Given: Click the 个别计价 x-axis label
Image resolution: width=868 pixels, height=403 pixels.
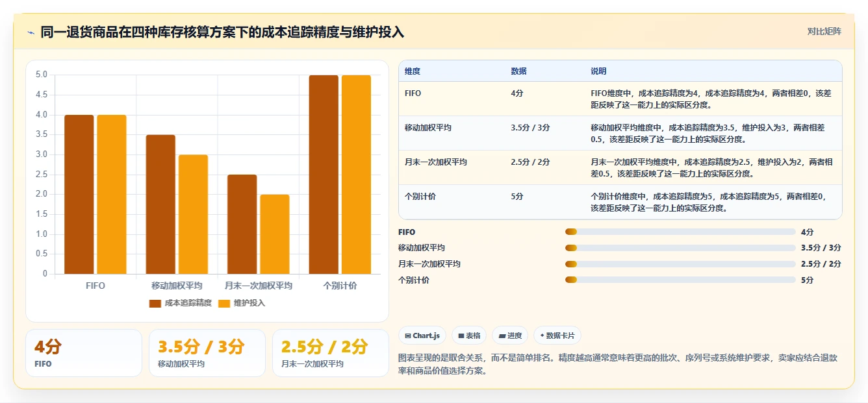Looking at the screenshot, I should pyautogui.click(x=340, y=286).
